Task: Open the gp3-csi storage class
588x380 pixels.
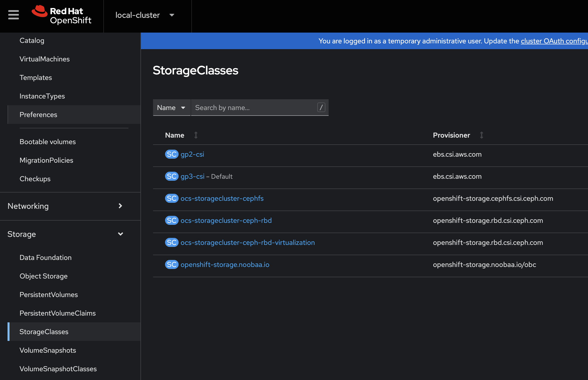Action: pos(192,176)
